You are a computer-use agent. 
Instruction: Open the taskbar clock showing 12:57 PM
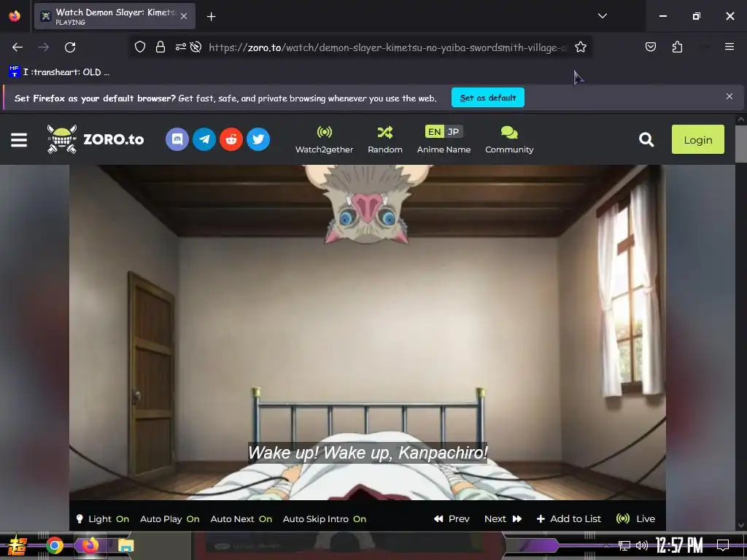click(679, 545)
